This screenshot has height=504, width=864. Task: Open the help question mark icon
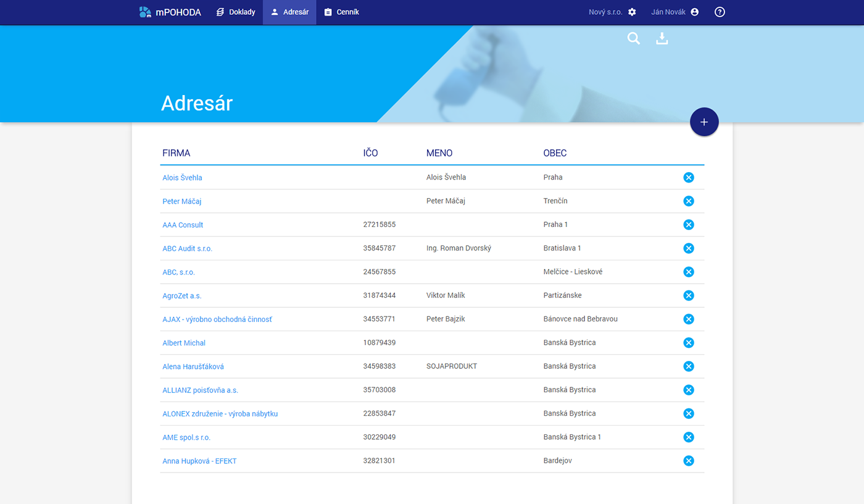pos(720,12)
